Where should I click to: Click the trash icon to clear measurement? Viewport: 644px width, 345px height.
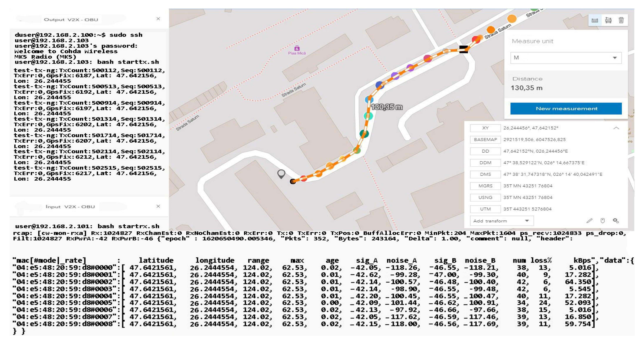tap(621, 20)
